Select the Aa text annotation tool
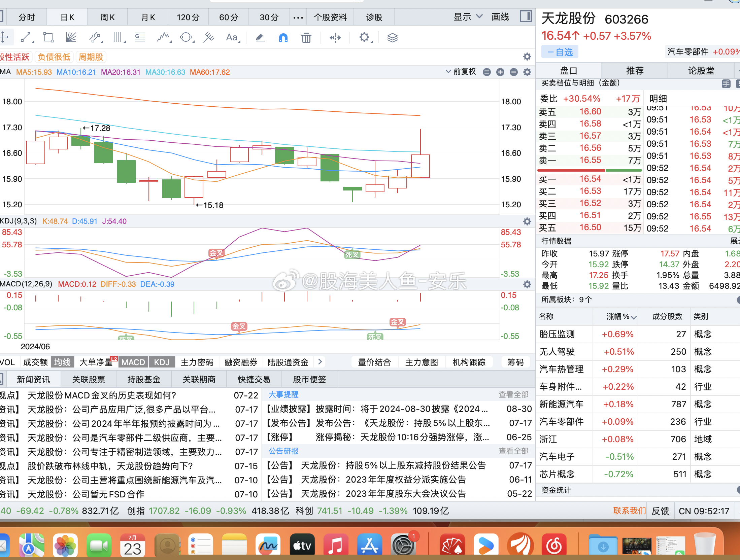The width and height of the screenshot is (740, 560). click(x=232, y=37)
